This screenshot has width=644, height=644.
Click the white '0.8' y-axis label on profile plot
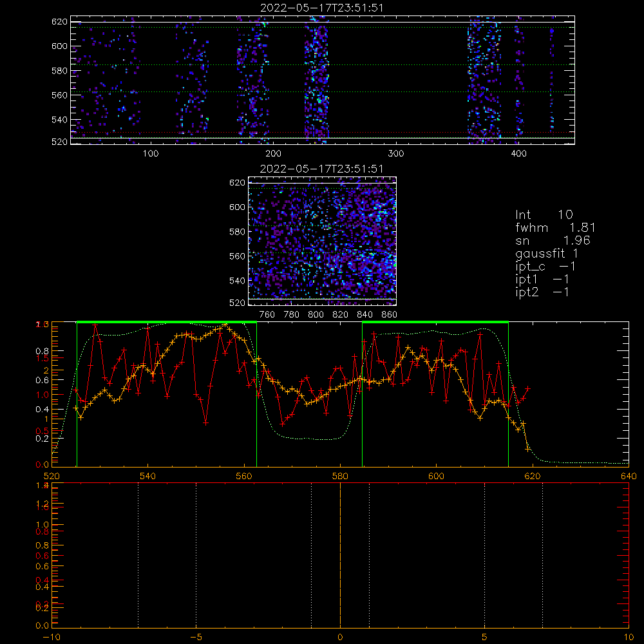click(43, 351)
